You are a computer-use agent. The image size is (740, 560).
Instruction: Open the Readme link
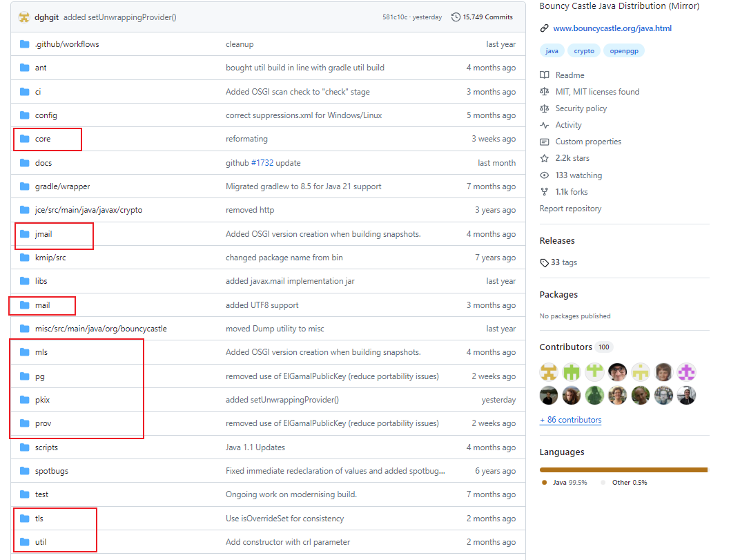[569, 75]
